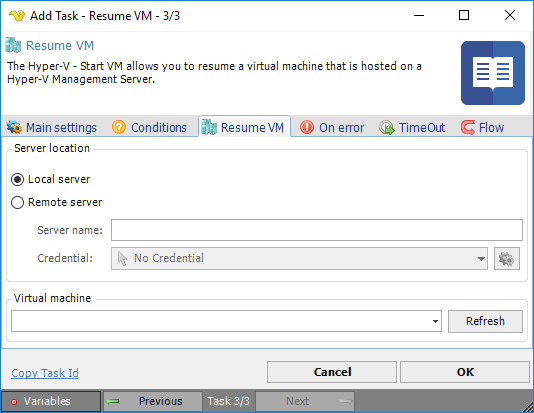The image size is (534, 413).
Task: Click the Conditions question mark icon
Action: click(x=119, y=127)
